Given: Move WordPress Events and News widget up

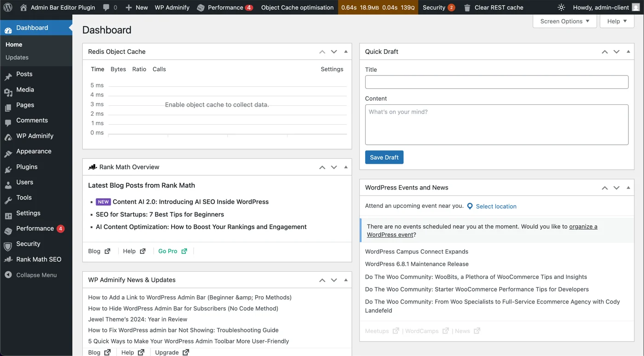Looking at the screenshot, I should [604, 188].
